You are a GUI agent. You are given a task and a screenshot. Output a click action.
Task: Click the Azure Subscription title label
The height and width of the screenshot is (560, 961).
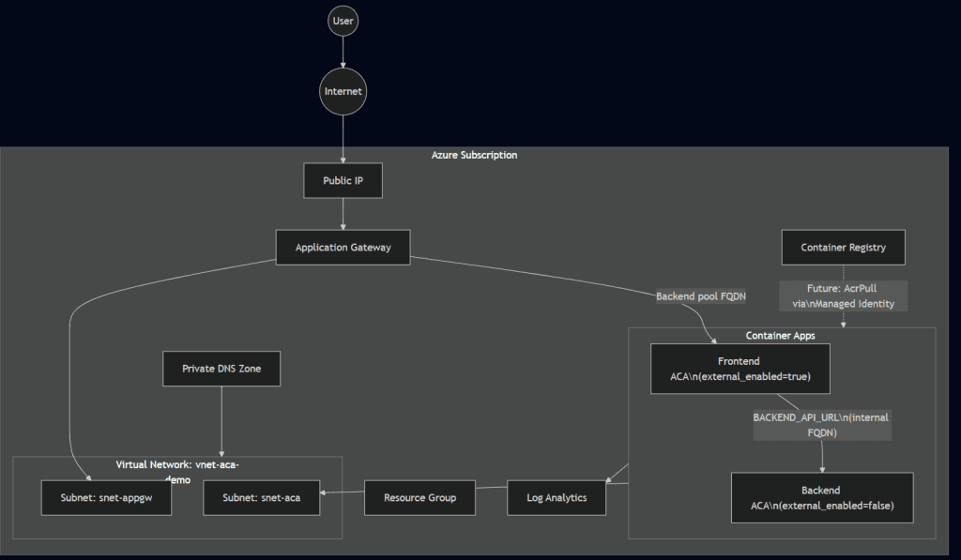pos(474,155)
